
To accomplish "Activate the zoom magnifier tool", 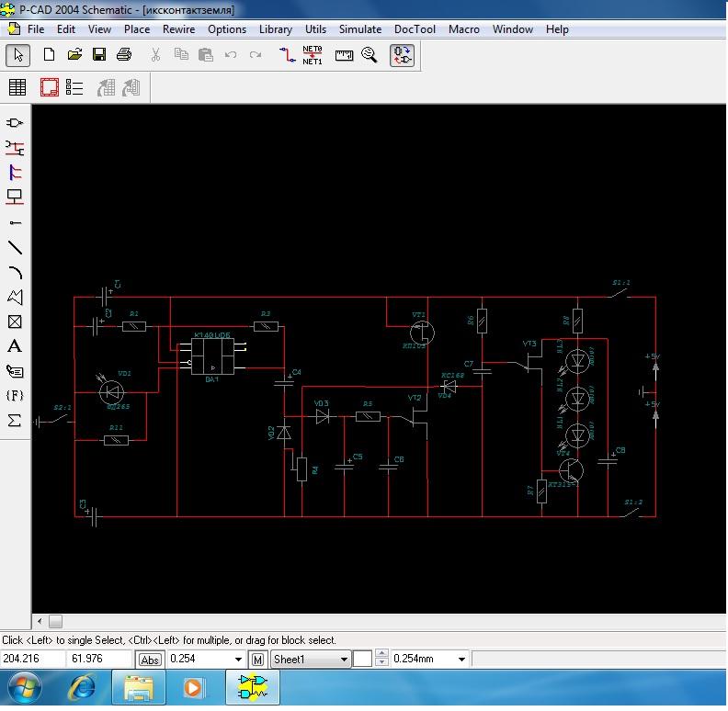I will click(x=370, y=55).
